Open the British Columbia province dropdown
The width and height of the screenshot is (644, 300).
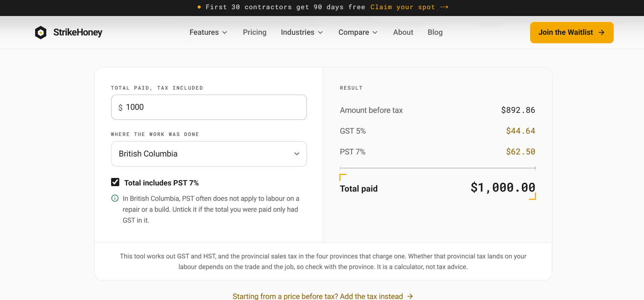pyautogui.click(x=209, y=154)
